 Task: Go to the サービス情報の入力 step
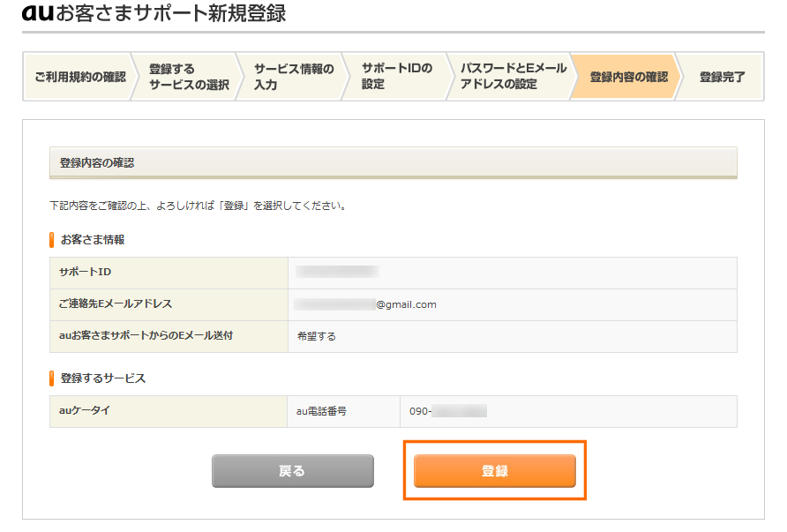(x=293, y=77)
